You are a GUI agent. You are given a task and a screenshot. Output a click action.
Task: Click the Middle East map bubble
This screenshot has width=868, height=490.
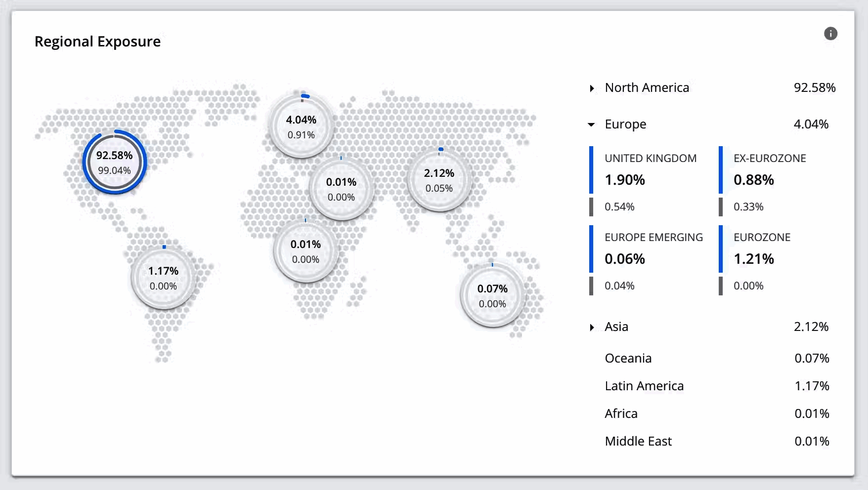(341, 189)
